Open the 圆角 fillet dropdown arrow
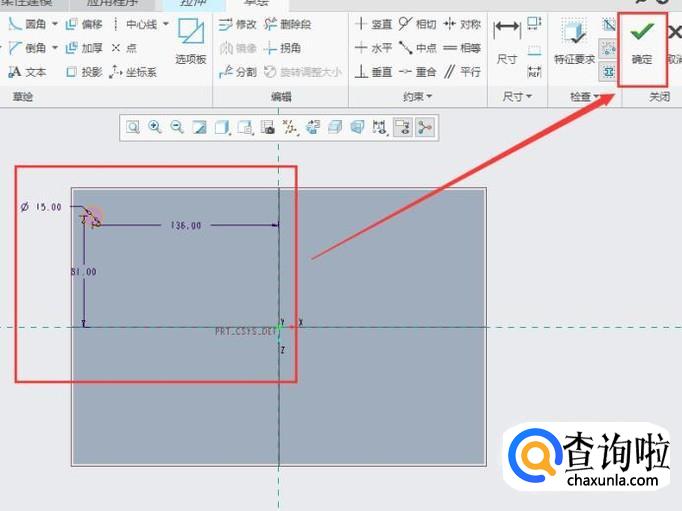The width and height of the screenshot is (682, 511). 55,24
